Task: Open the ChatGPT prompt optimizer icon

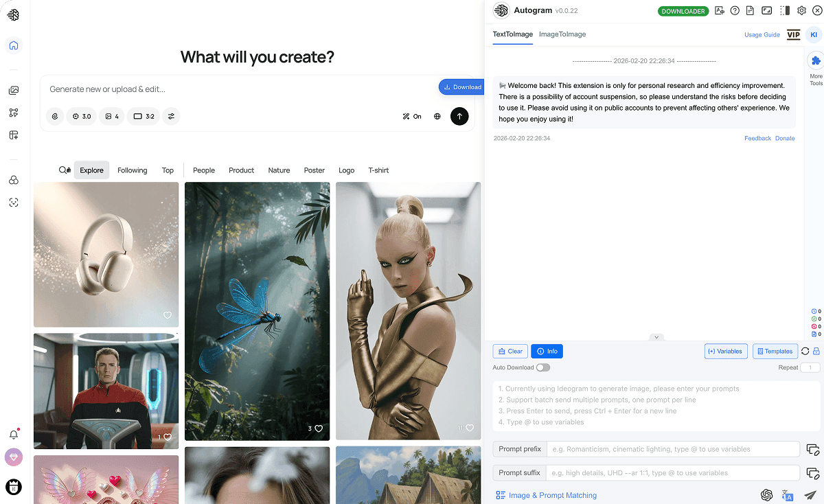Action: [767, 495]
